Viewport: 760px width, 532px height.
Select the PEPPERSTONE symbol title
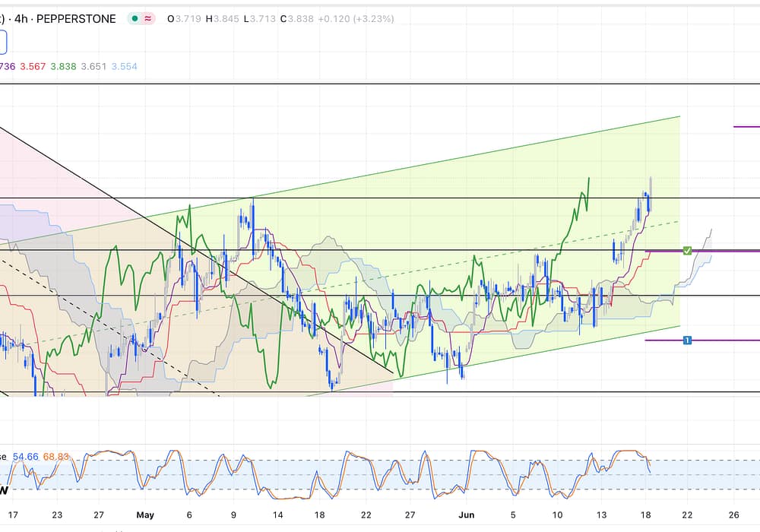76,18
